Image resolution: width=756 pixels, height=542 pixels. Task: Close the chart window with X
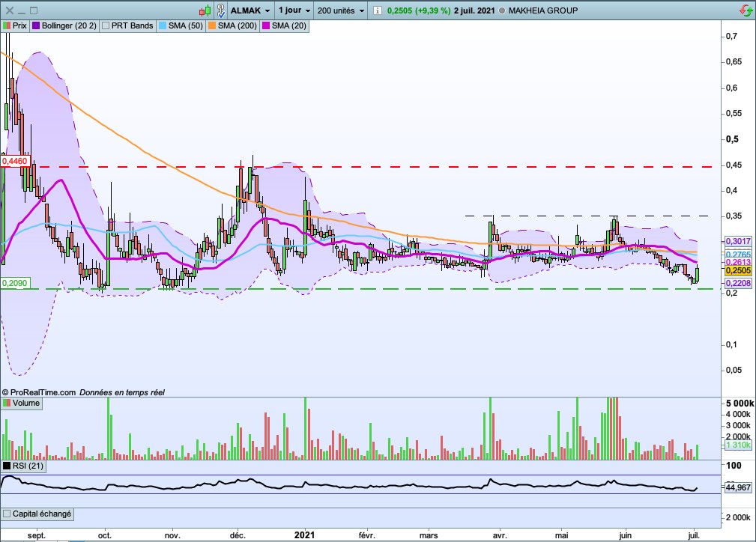tap(10, 10)
